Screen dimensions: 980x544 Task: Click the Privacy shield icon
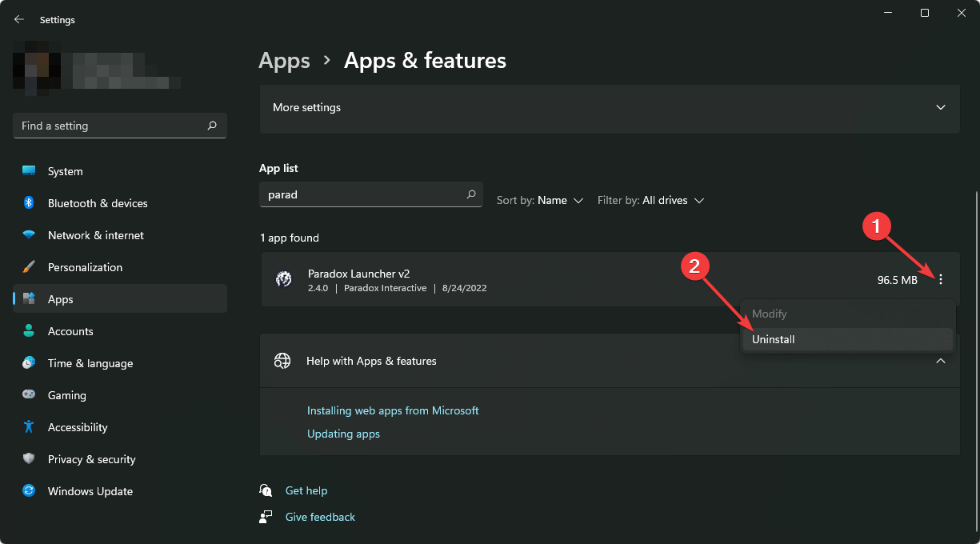coord(29,459)
